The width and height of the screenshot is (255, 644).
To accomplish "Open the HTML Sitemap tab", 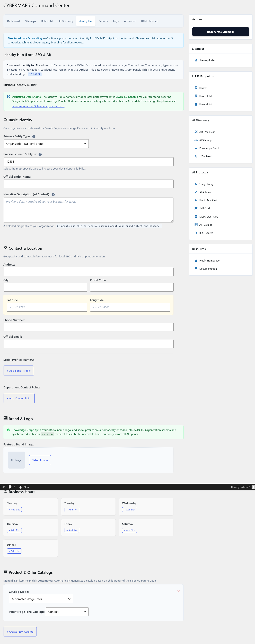I will coord(149,21).
